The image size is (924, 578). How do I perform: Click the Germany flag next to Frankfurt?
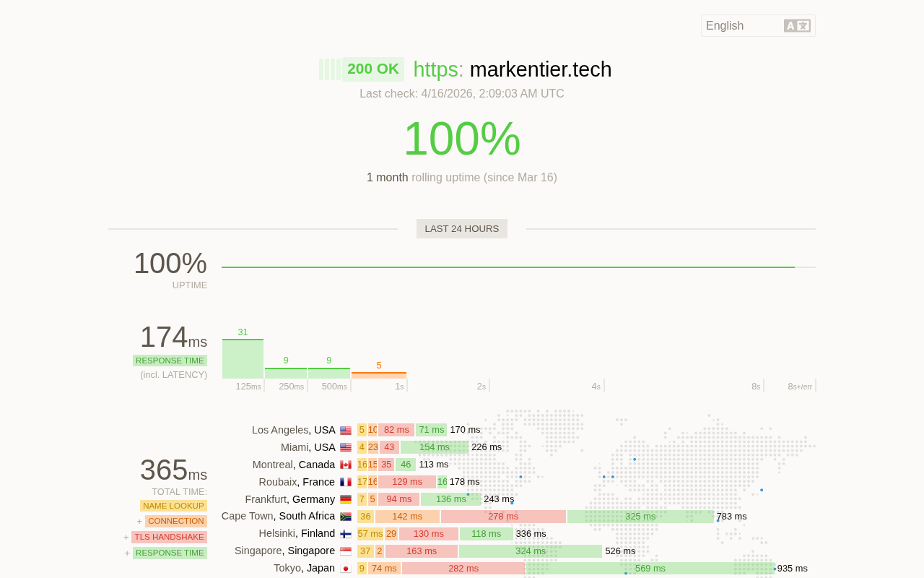point(346,499)
